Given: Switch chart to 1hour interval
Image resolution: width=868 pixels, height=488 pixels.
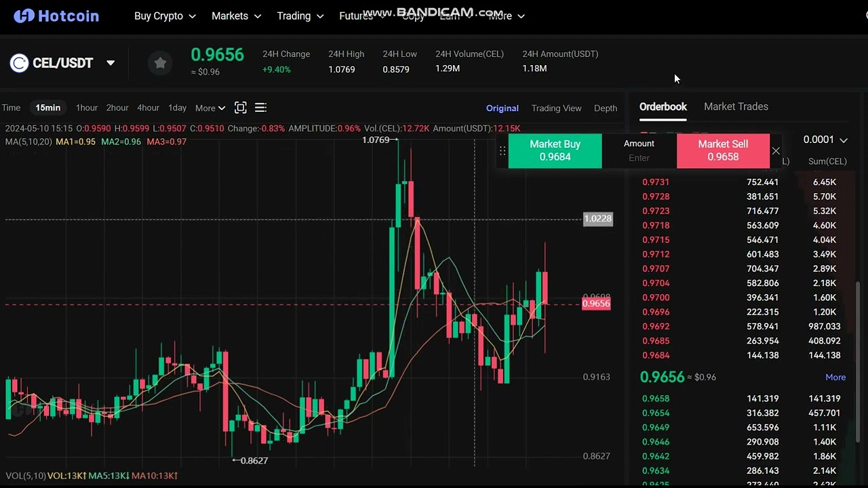Looking at the screenshot, I should 87,108.
